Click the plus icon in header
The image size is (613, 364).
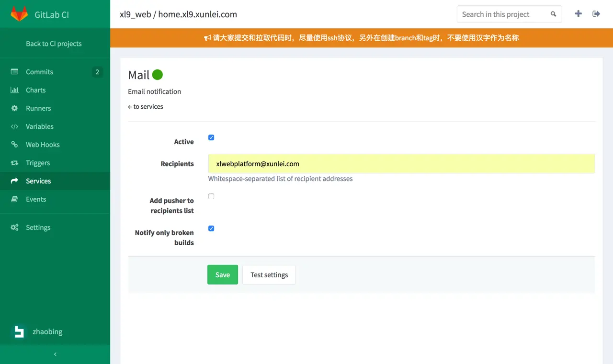[x=579, y=14]
